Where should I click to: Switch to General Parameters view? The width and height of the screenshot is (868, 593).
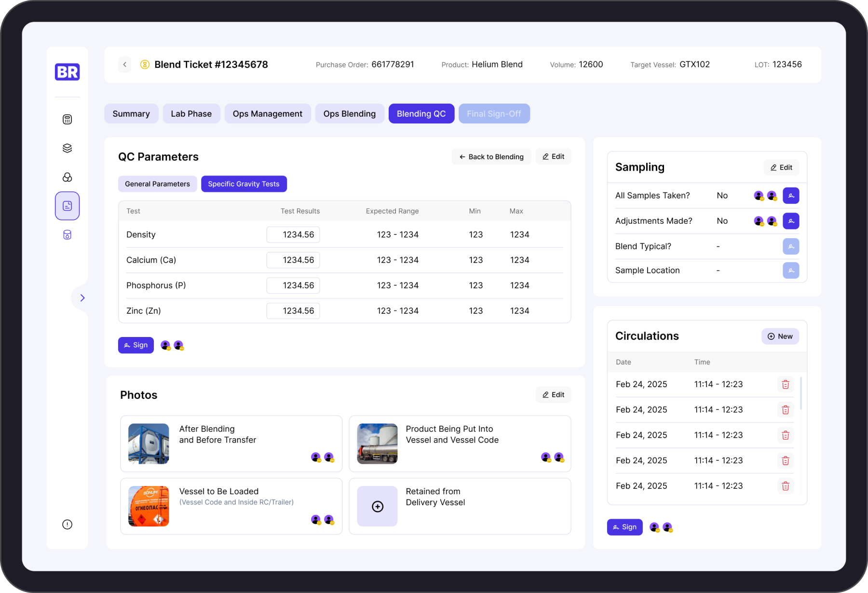tap(157, 184)
